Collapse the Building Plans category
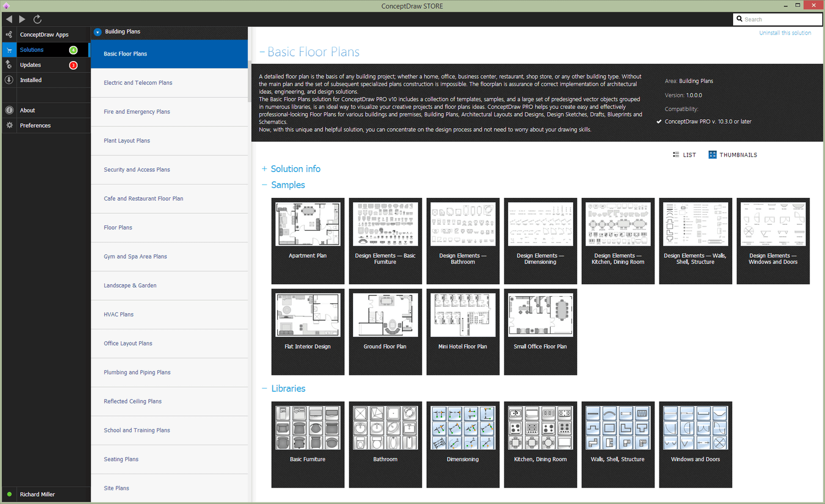 (x=97, y=32)
